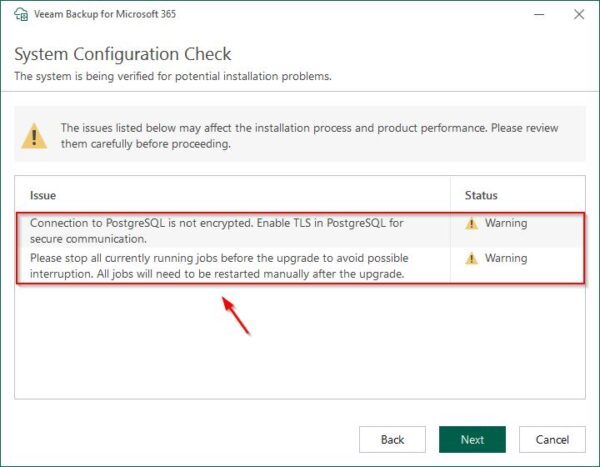The height and width of the screenshot is (467, 600).
Task: Click Warning status for running jobs row
Action: tap(506, 258)
